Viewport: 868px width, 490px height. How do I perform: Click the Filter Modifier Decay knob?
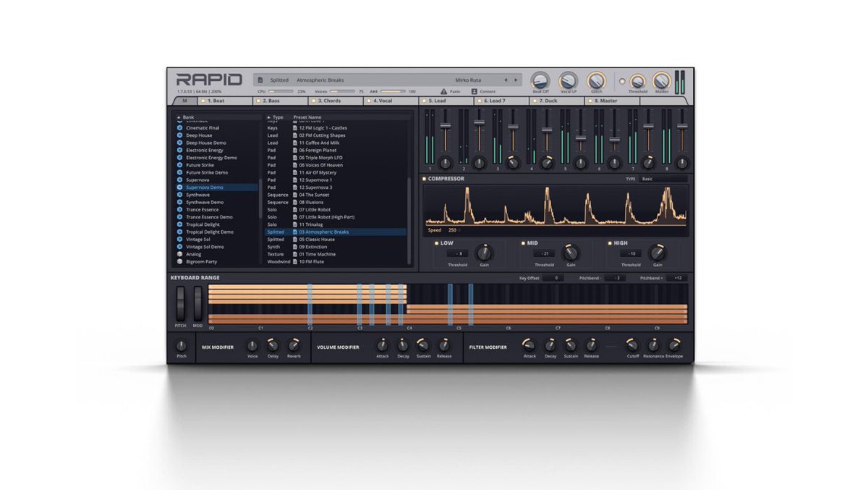tap(550, 345)
